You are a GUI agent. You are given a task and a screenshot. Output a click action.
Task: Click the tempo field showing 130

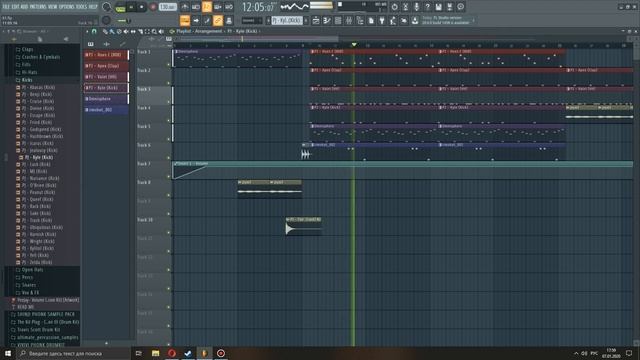pos(167,7)
